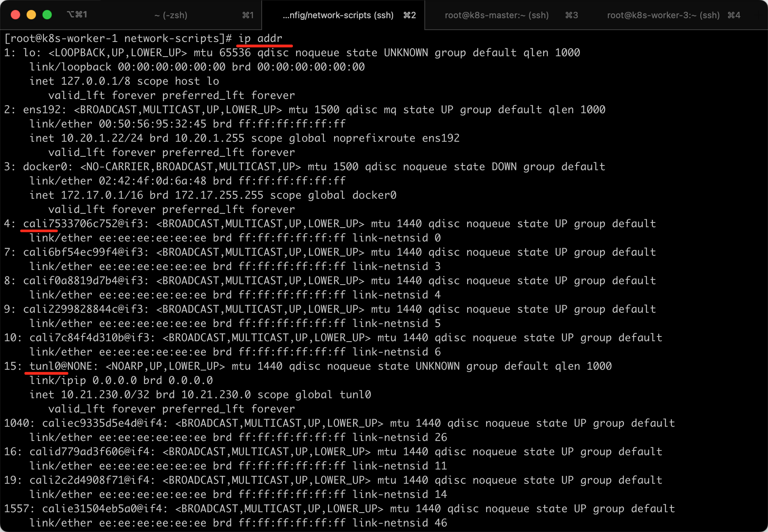
Task: Click the cali7533706c752@if3 interface name
Action: [83, 224]
